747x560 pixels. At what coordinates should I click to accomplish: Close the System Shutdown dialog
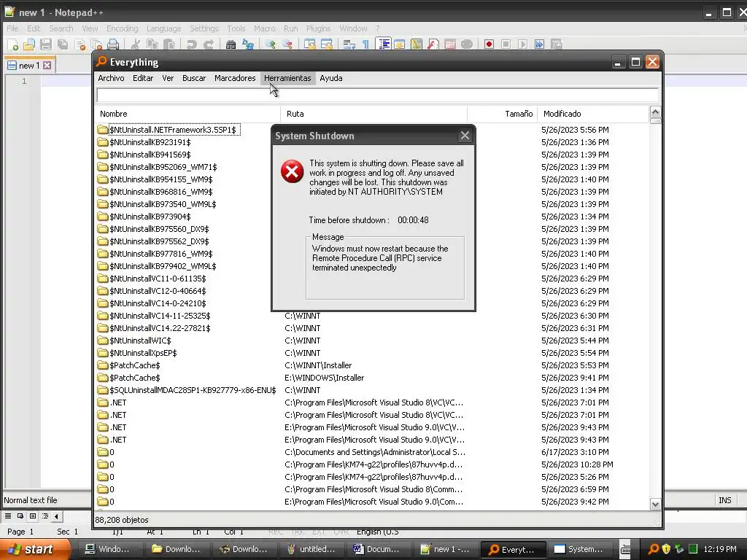coord(465,136)
